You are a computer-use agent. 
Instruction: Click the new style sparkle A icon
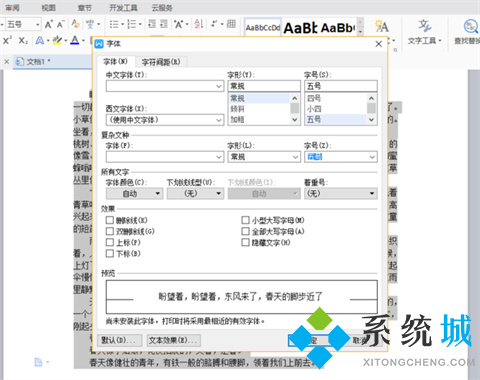[x=381, y=26]
